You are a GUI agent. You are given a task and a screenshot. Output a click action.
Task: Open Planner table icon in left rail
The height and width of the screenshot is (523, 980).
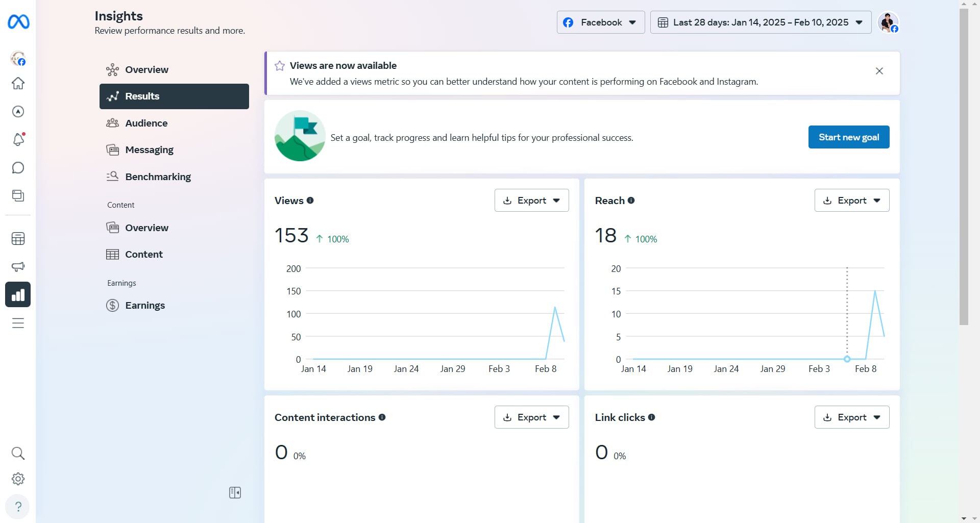(18, 238)
